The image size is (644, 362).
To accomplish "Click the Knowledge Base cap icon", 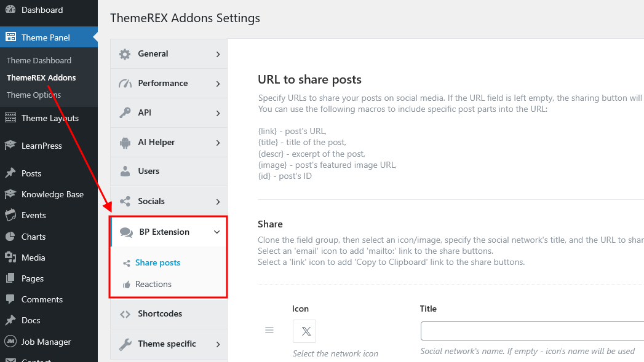I will [x=10, y=194].
